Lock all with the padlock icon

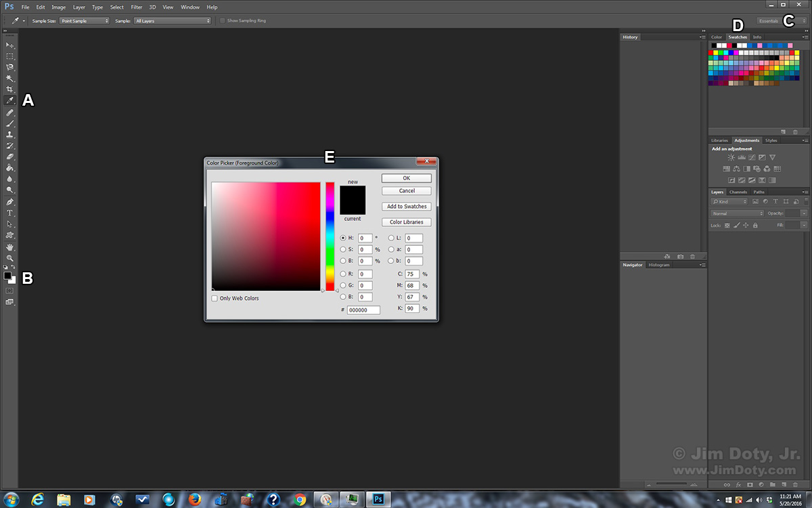(755, 225)
